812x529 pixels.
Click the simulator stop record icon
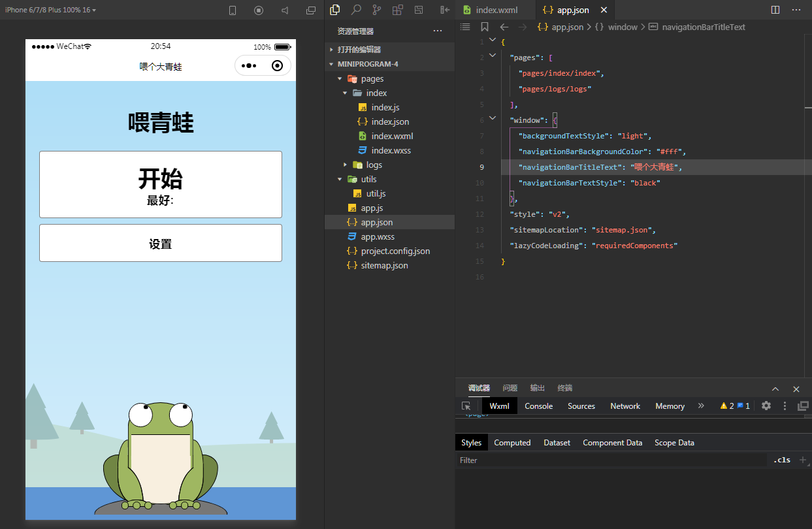259,10
